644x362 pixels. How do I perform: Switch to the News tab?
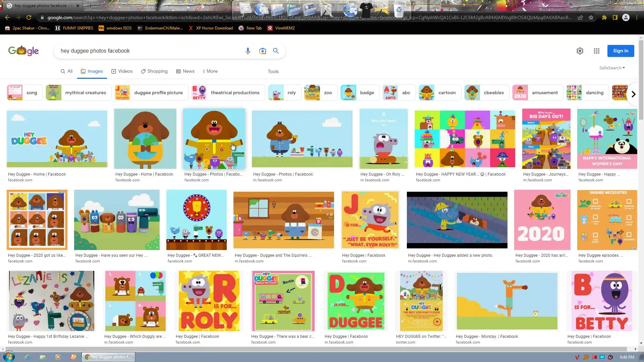pyautogui.click(x=185, y=71)
